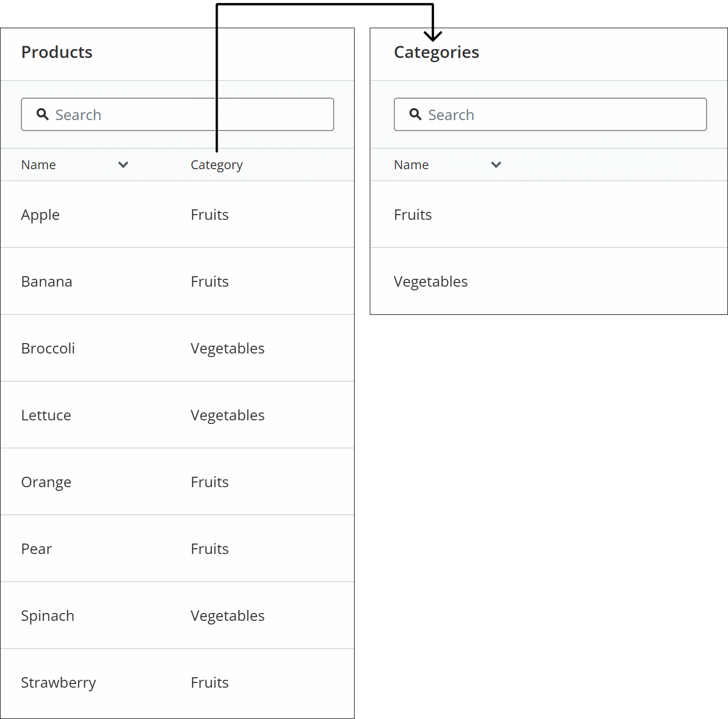Toggle sort chevron beside Products Name column
Viewport: 728px width, 719px height.
(123, 165)
